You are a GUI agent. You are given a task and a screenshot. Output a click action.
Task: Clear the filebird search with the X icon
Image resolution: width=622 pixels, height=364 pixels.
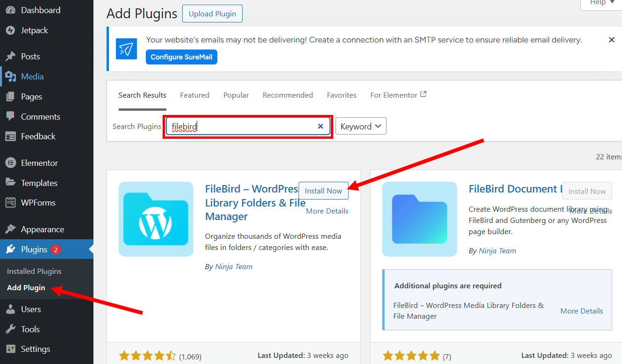coord(321,126)
